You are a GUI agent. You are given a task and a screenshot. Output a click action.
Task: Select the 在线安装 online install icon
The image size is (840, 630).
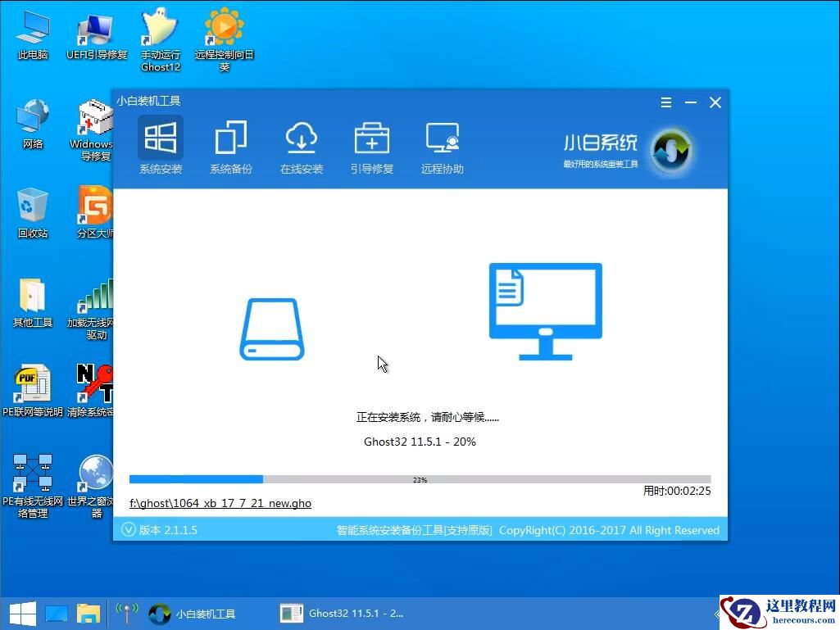tap(302, 146)
